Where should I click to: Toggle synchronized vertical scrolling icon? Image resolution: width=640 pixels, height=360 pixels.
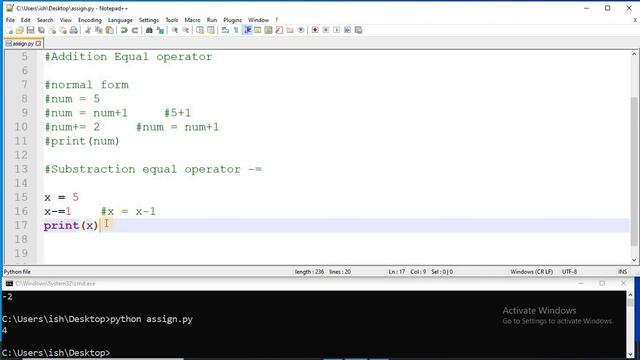[200, 30]
